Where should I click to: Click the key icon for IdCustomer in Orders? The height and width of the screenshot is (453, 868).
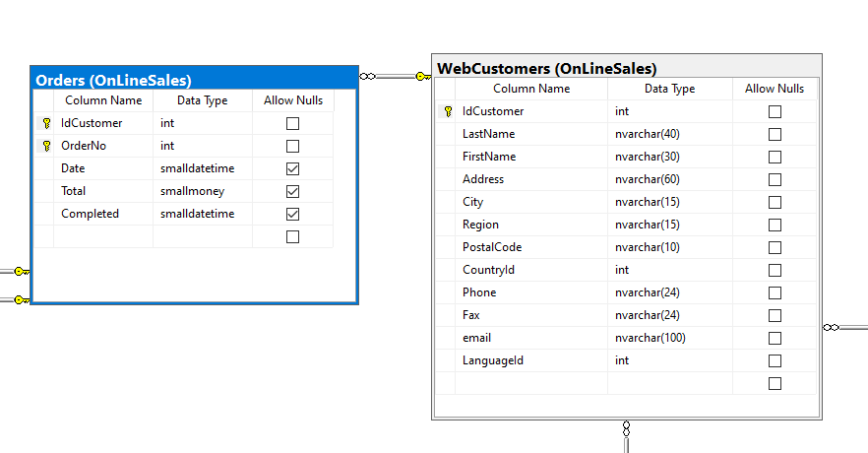[45, 123]
